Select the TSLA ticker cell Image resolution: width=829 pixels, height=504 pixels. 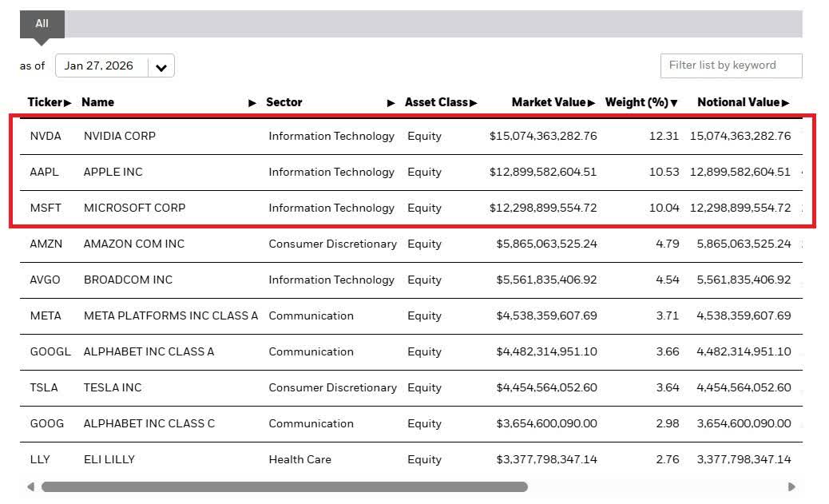click(44, 387)
